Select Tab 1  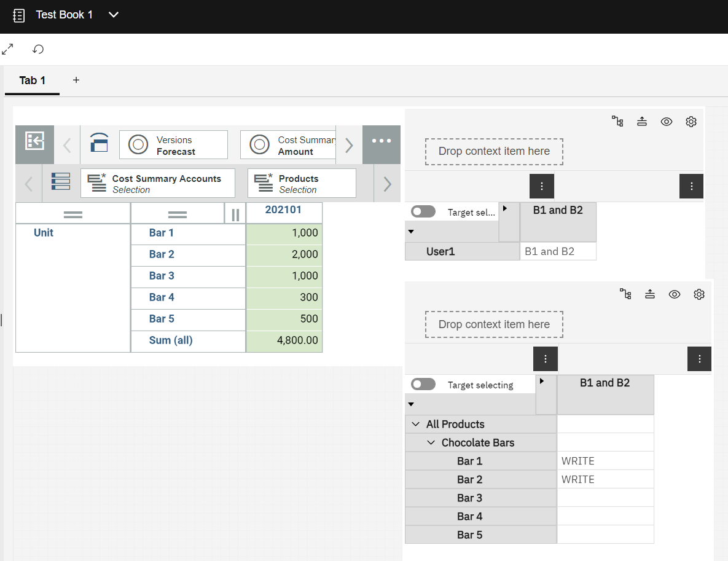(33, 80)
